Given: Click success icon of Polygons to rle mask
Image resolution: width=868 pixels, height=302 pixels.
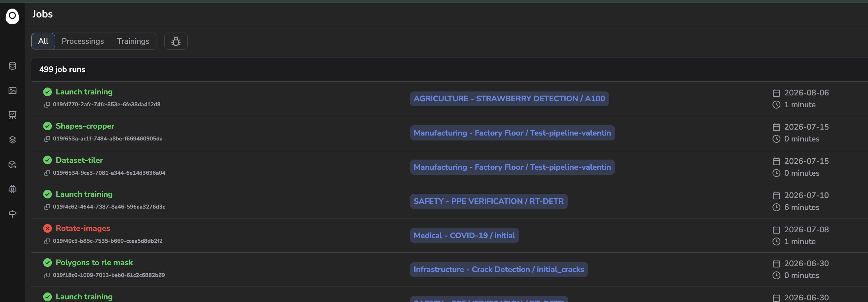Looking at the screenshot, I should (x=47, y=263).
